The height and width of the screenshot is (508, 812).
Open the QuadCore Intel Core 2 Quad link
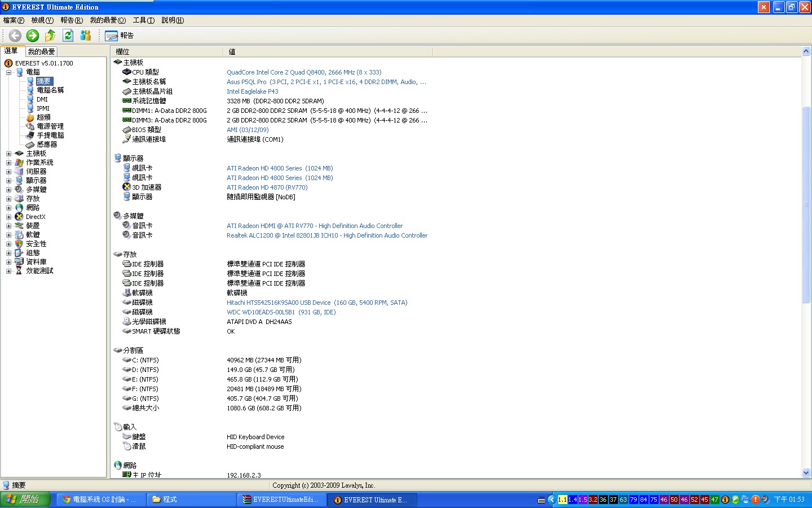coord(304,72)
